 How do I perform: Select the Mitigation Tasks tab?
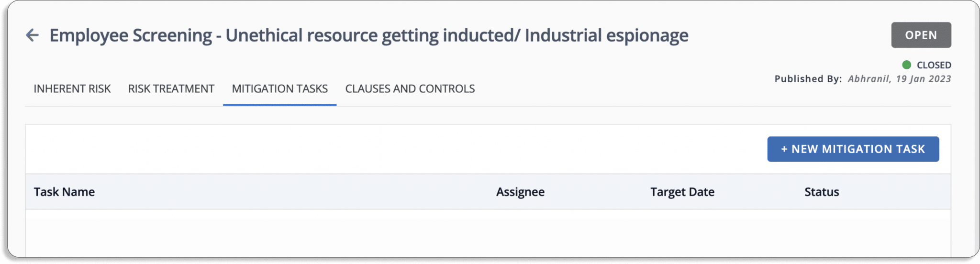279,88
